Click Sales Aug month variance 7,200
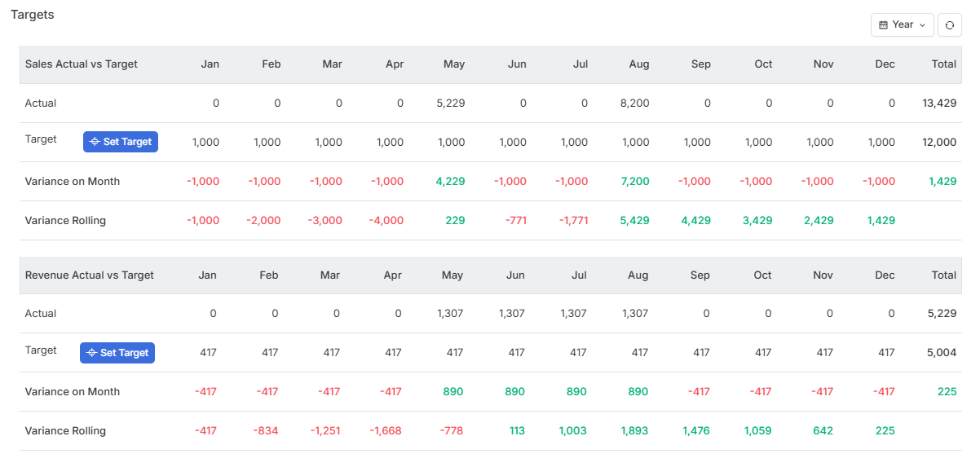Image resolution: width=980 pixels, height=467 pixels. [x=634, y=182]
